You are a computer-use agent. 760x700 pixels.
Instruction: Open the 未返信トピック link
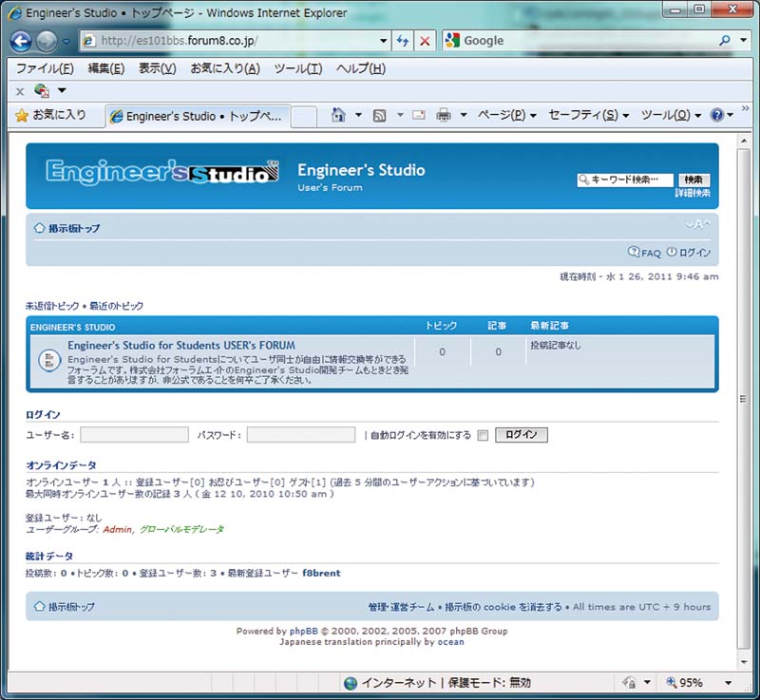[x=52, y=306]
